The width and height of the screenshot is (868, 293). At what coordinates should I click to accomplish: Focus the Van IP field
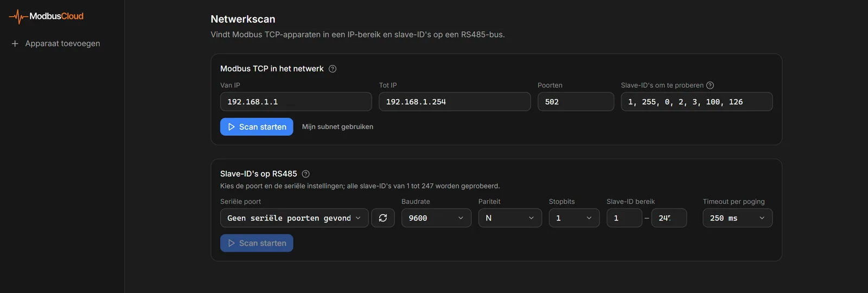296,102
